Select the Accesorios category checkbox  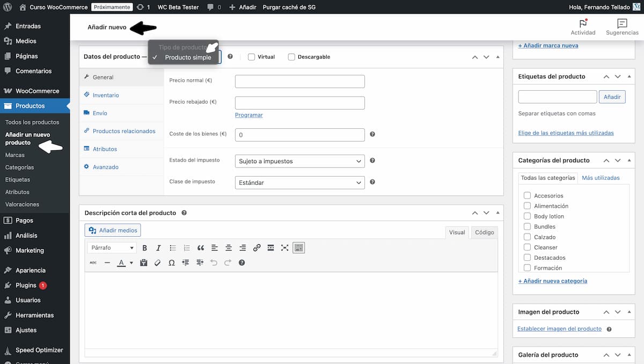[x=526, y=195]
